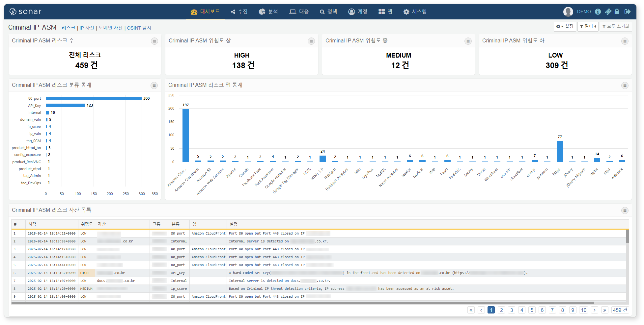Click the HIGH severity cell in row 6
The image size is (644, 325).
tap(87, 273)
